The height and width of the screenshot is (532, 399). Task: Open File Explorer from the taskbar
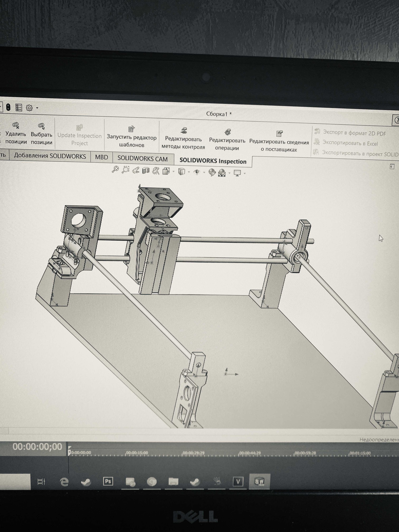[x=173, y=481]
